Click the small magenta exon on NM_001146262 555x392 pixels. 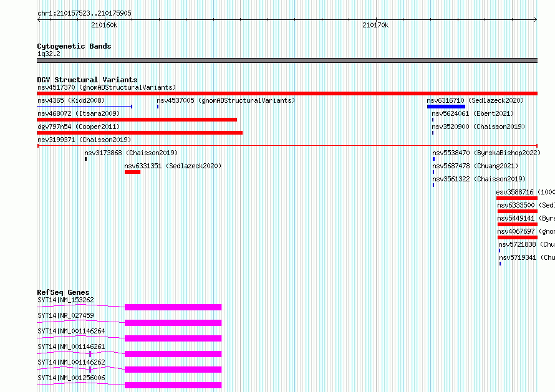[90, 370]
